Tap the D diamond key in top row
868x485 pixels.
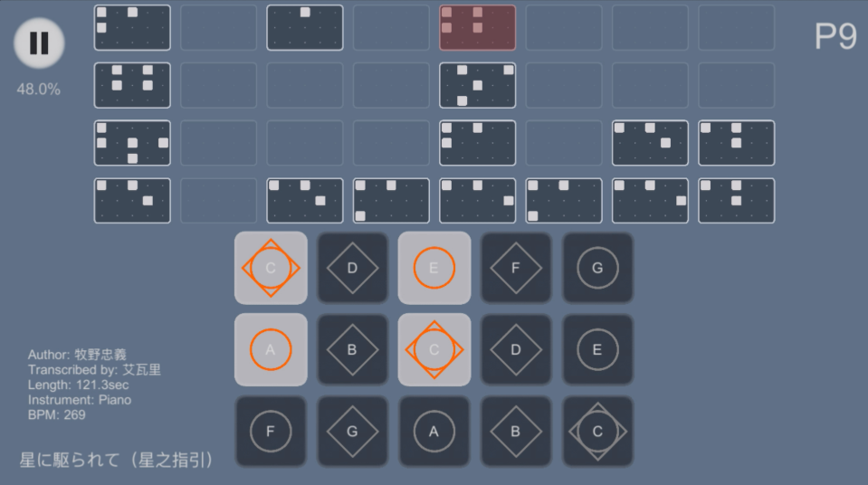353,268
